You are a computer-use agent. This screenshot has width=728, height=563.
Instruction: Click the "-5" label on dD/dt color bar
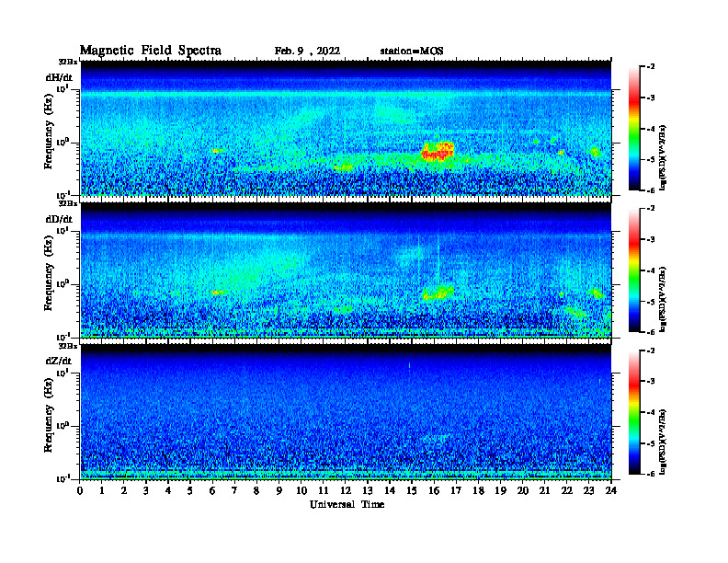pos(651,302)
